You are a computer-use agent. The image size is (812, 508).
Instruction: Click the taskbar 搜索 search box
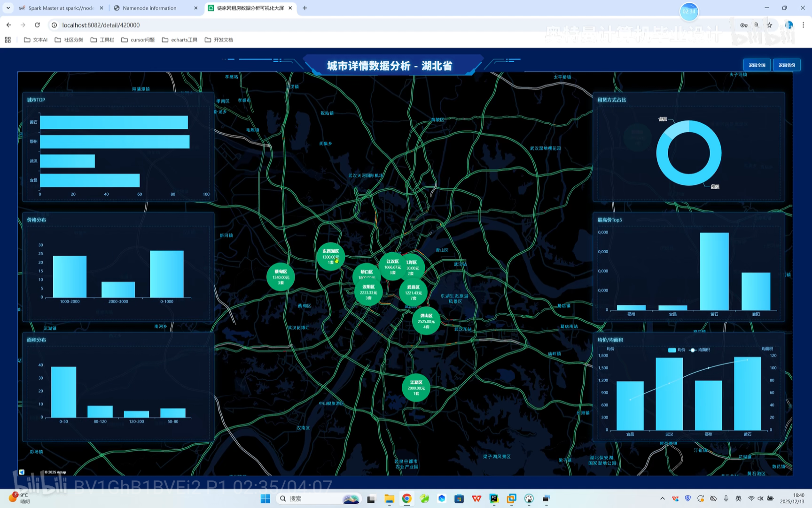[x=319, y=499]
